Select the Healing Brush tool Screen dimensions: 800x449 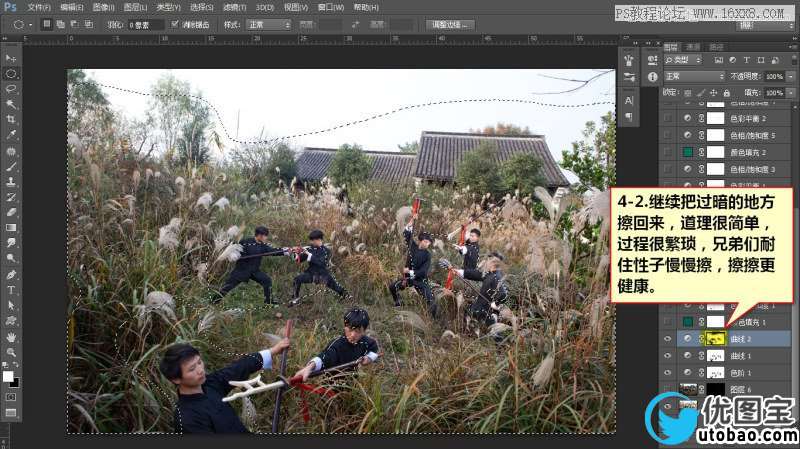tap(11, 152)
